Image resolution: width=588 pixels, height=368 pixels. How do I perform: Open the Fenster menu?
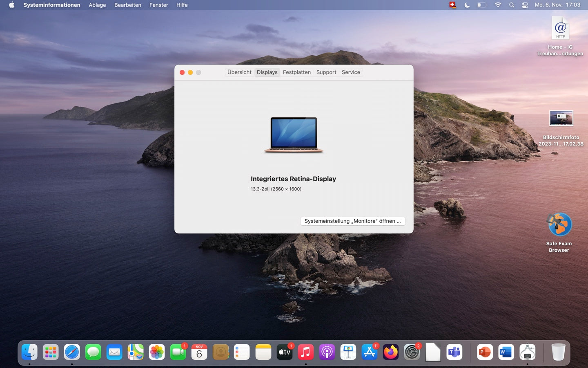tap(158, 5)
